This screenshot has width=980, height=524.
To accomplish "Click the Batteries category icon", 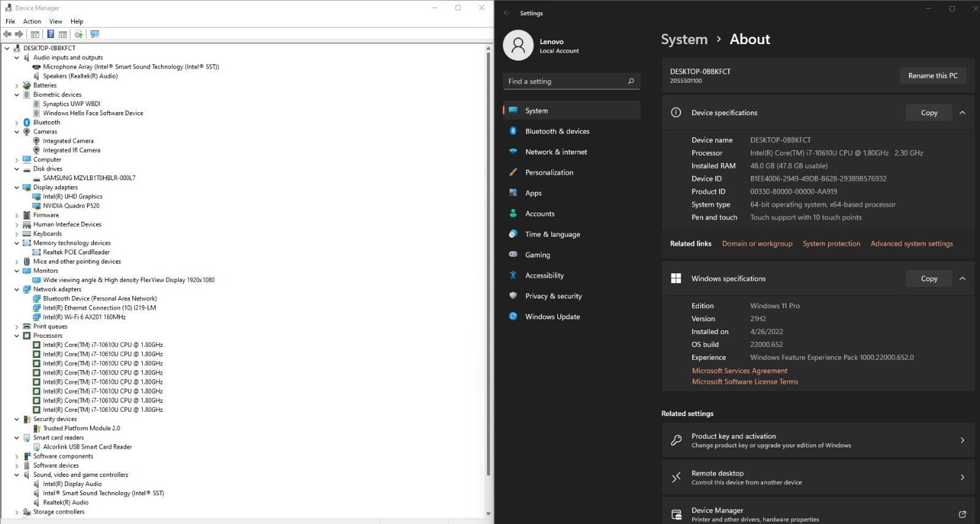I will (27, 85).
